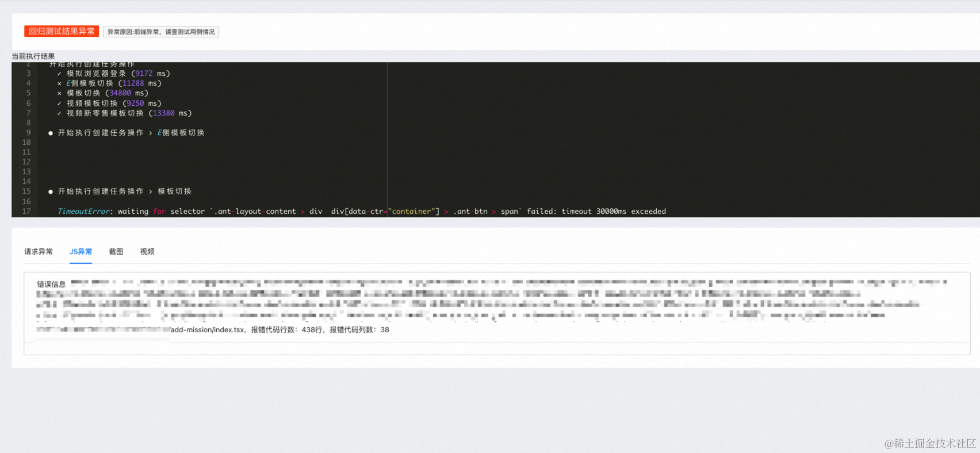Click the 报错代码列数: 38 text
This screenshot has height=453, width=980.
[x=359, y=330]
